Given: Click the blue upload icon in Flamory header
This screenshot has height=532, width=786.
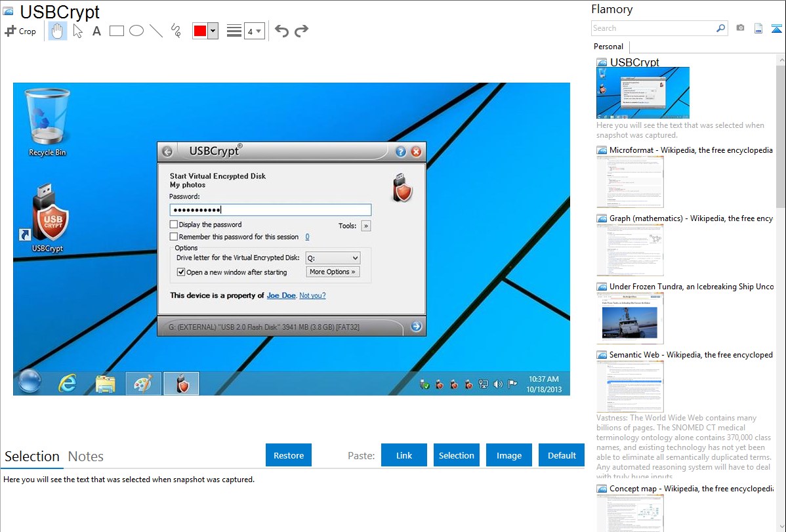Looking at the screenshot, I should click(776, 28).
